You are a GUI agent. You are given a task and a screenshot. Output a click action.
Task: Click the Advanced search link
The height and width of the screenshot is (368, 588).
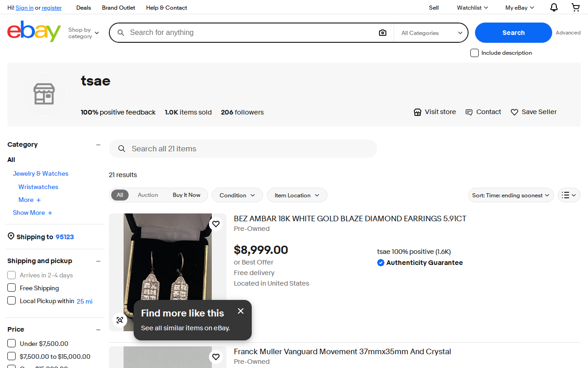click(568, 33)
